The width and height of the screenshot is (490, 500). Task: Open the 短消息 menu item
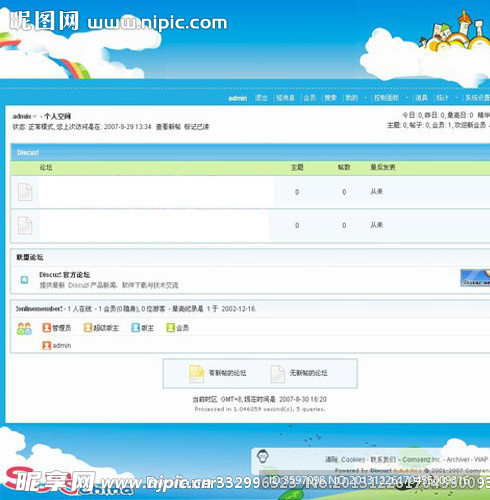(285, 98)
